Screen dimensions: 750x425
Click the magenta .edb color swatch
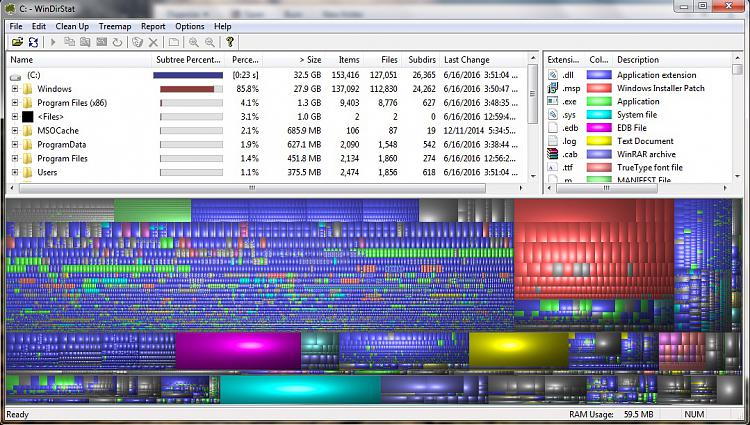click(x=599, y=128)
